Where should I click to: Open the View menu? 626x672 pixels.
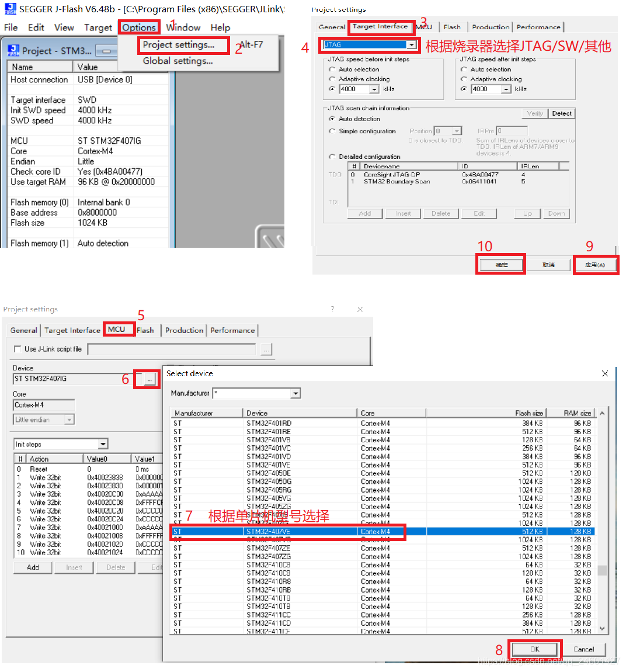(x=64, y=27)
